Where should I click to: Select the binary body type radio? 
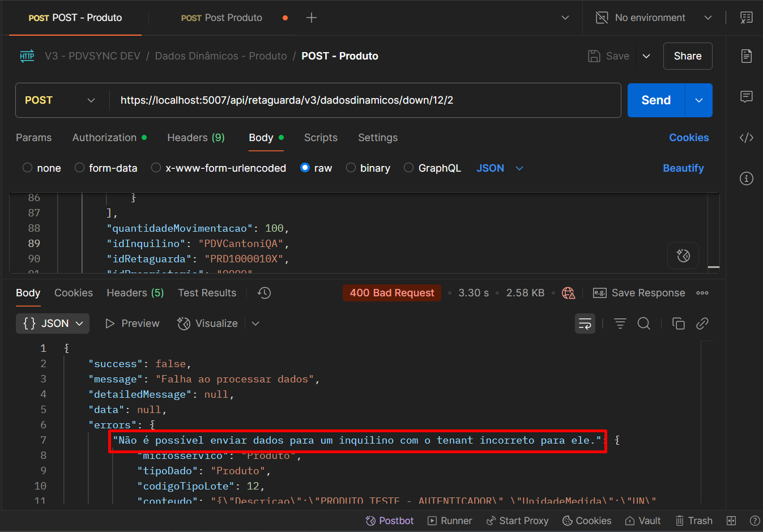[351, 168]
